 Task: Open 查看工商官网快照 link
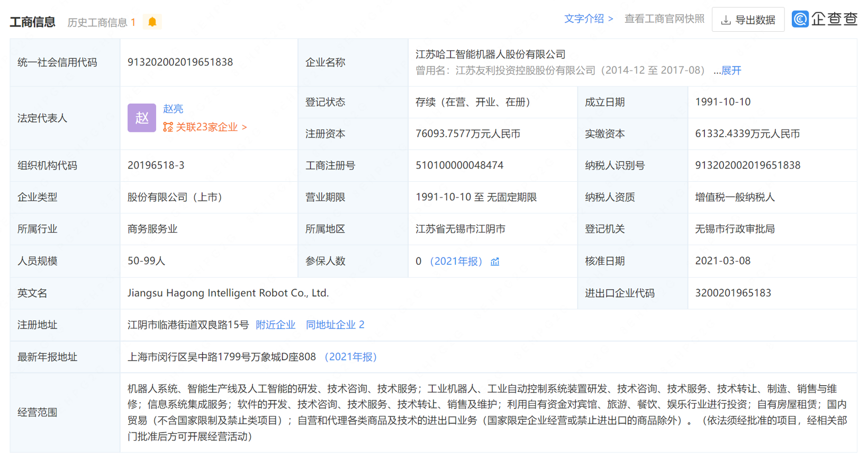(664, 19)
